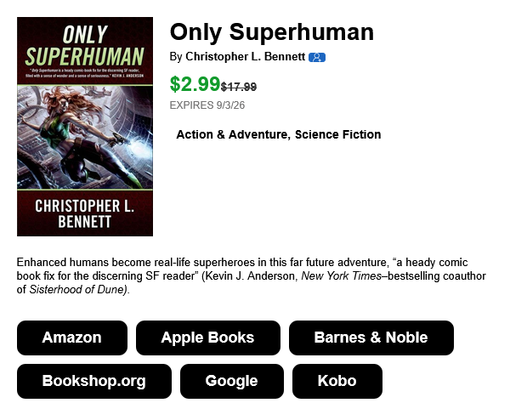Image resolution: width=510 pixels, height=420 pixels.
Task: Go to Bookshop.org for this book
Action: point(94,381)
